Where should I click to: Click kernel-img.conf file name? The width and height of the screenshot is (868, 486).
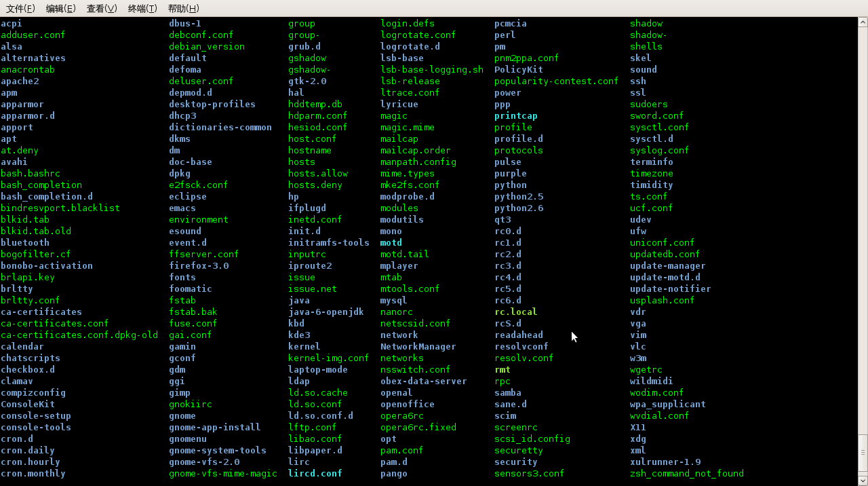coord(329,358)
